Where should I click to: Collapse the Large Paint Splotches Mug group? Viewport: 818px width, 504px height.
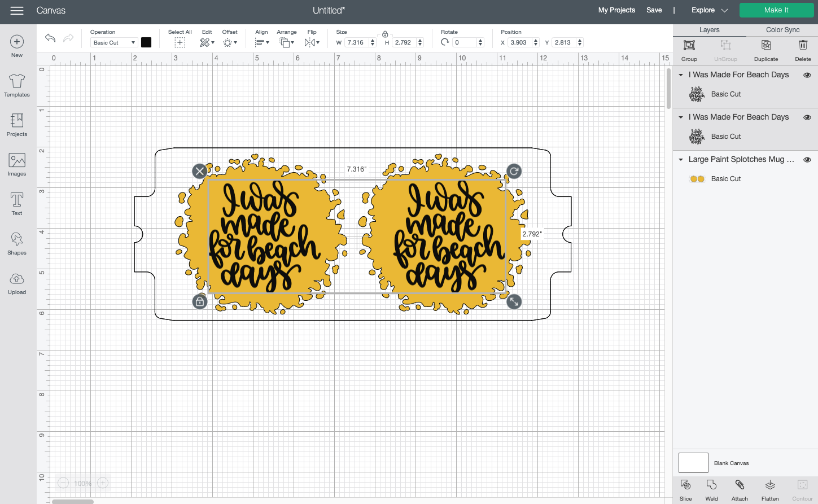coord(681,159)
